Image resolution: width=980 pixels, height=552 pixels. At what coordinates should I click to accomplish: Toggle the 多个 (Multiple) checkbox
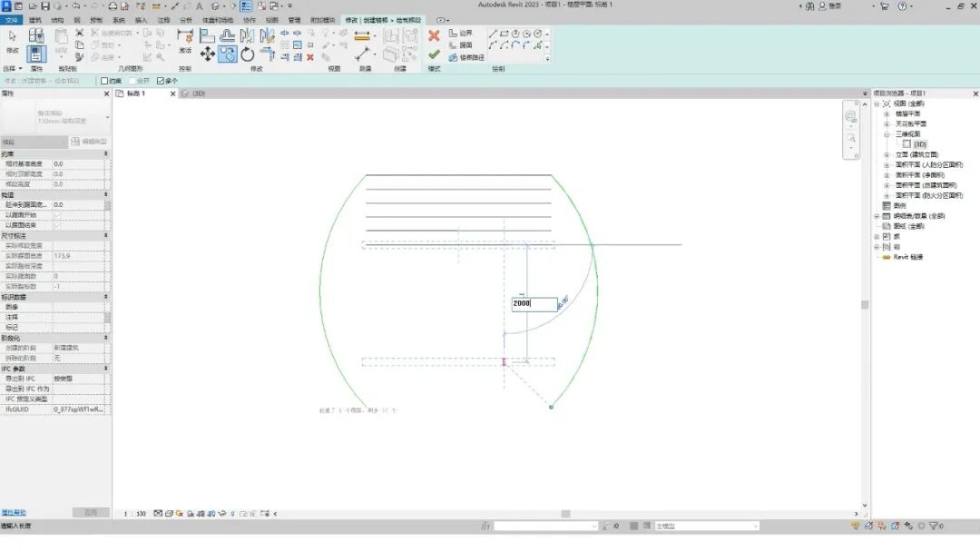click(x=161, y=81)
